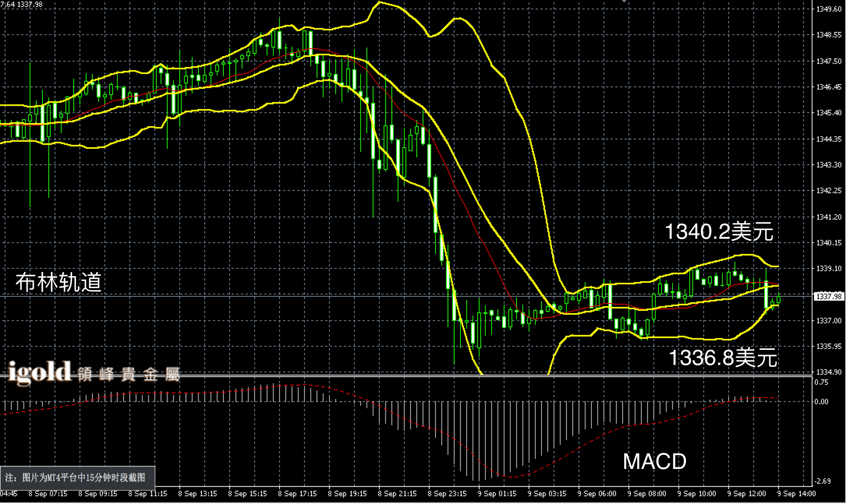Click the 9 Sep 14:00 time label
The width and height of the screenshot is (846, 504).
[796, 494]
